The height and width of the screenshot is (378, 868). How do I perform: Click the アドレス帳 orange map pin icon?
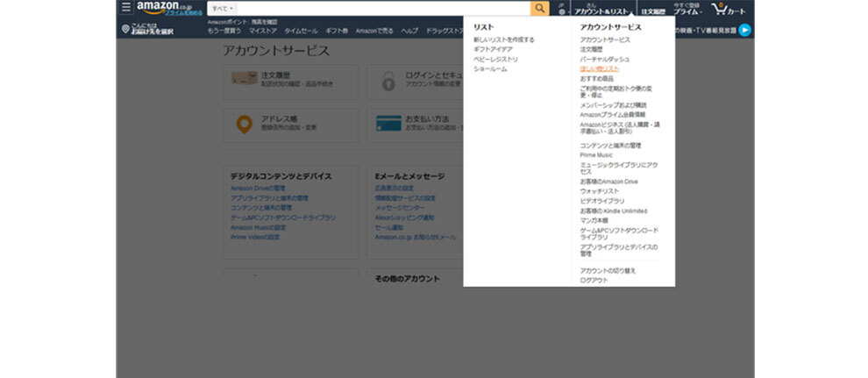click(244, 125)
